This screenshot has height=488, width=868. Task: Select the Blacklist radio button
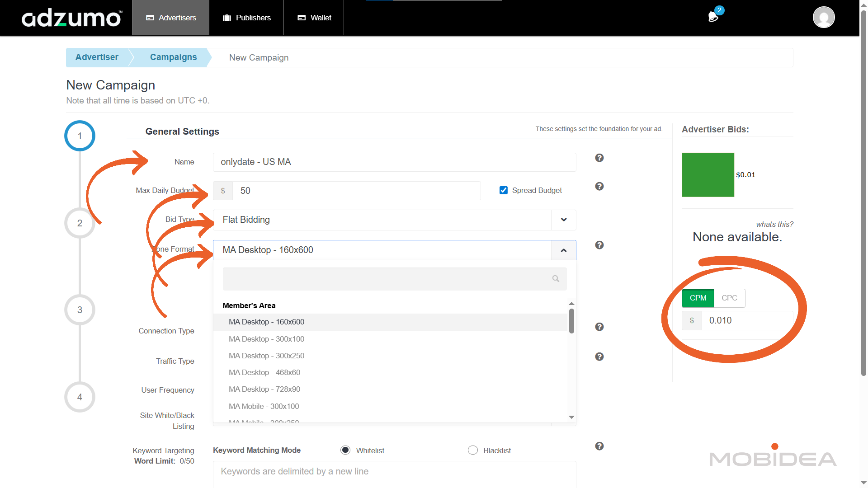tap(473, 450)
